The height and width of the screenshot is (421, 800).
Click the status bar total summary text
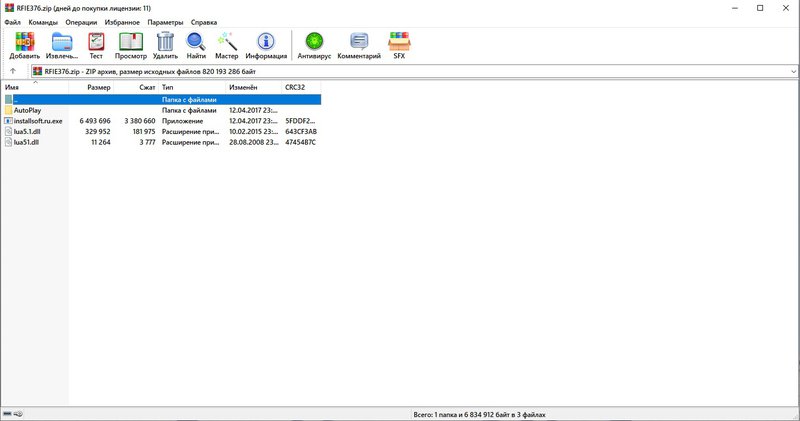(479, 415)
